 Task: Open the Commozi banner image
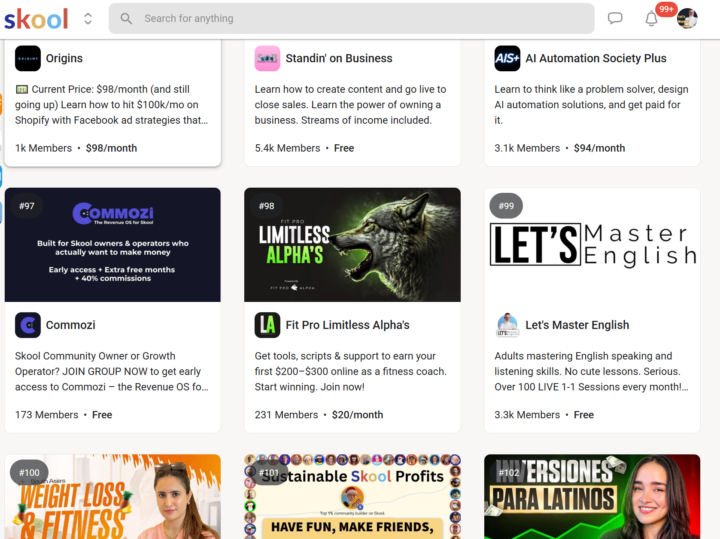[112, 245]
